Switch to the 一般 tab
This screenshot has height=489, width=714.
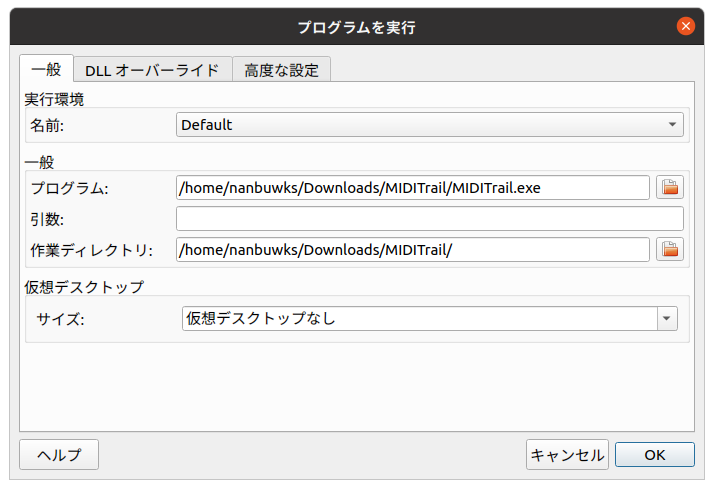pyautogui.click(x=46, y=69)
